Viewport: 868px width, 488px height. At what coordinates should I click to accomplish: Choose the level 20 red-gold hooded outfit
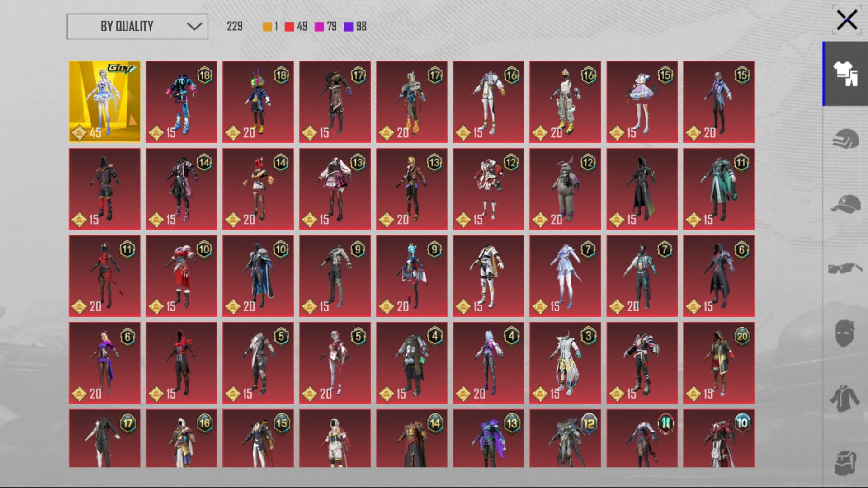(x=719, y=363)
